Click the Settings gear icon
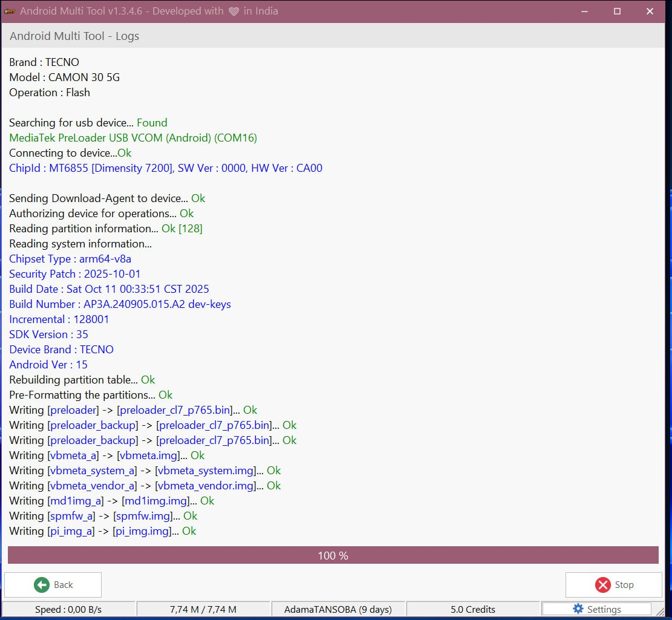 pyautogui.click(x=578, y=609)
